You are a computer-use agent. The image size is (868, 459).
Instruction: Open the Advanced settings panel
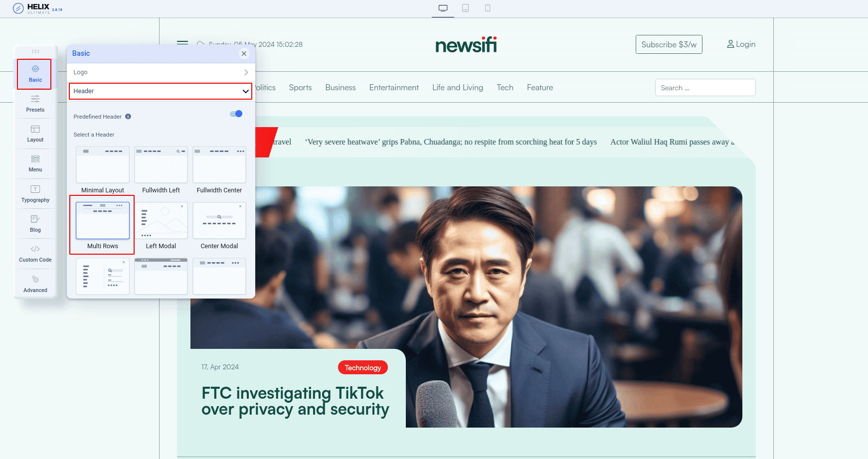tap(35, 284)
